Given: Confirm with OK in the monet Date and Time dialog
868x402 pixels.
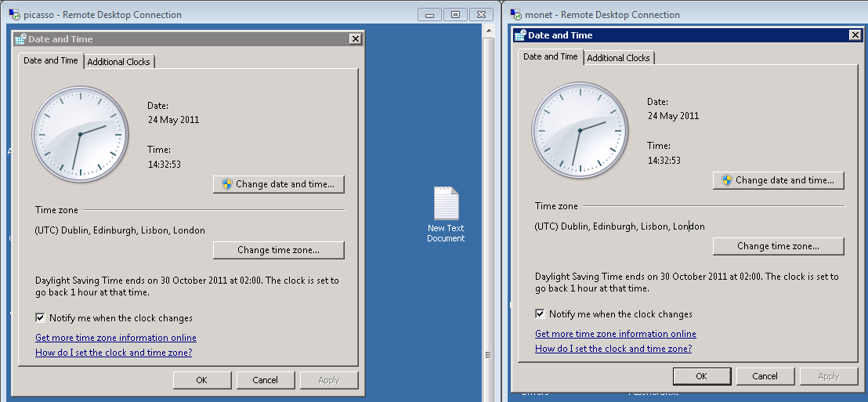Looking at the screenshot, I should pos(701,376).
